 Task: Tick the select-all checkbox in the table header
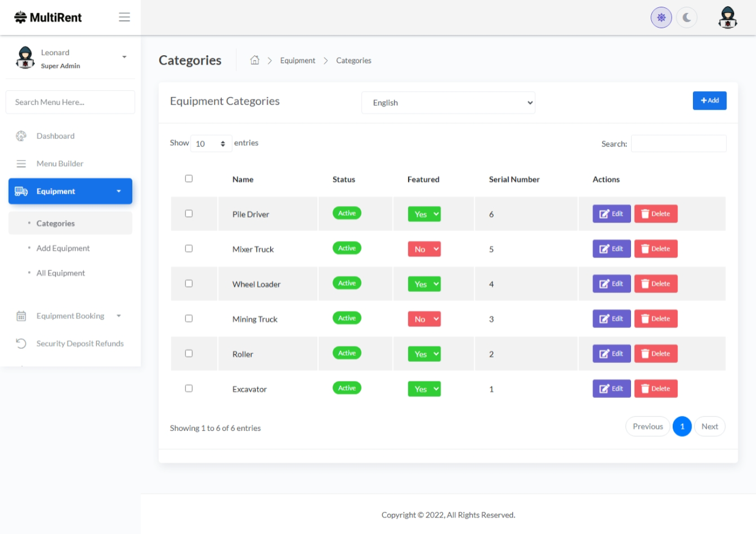pyautogui.click(x=189, y=178)
